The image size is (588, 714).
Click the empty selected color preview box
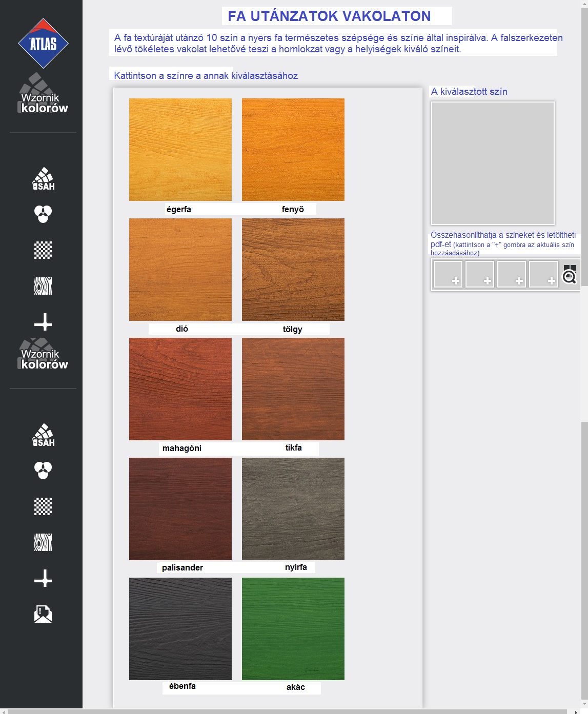click(x=493, y=163)
